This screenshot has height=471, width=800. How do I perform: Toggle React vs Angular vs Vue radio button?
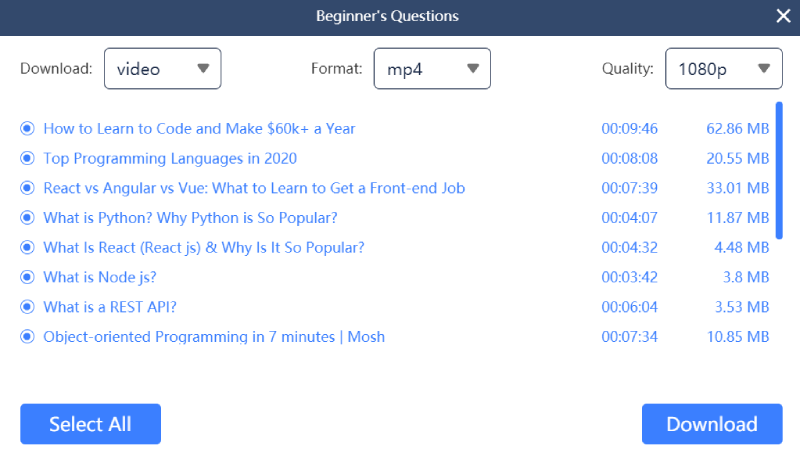pyautogui.click(x=28, y=188)
